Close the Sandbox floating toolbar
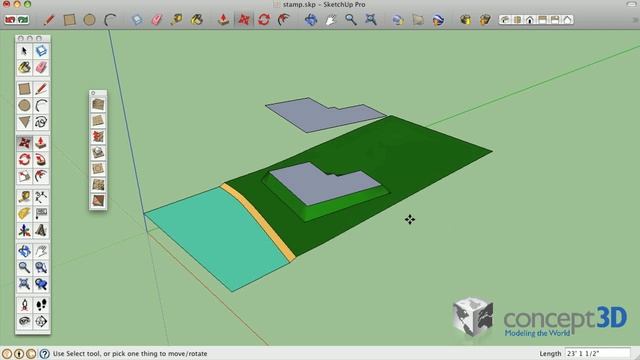This screenshot has width=640, height=360. tap(93, 93)
